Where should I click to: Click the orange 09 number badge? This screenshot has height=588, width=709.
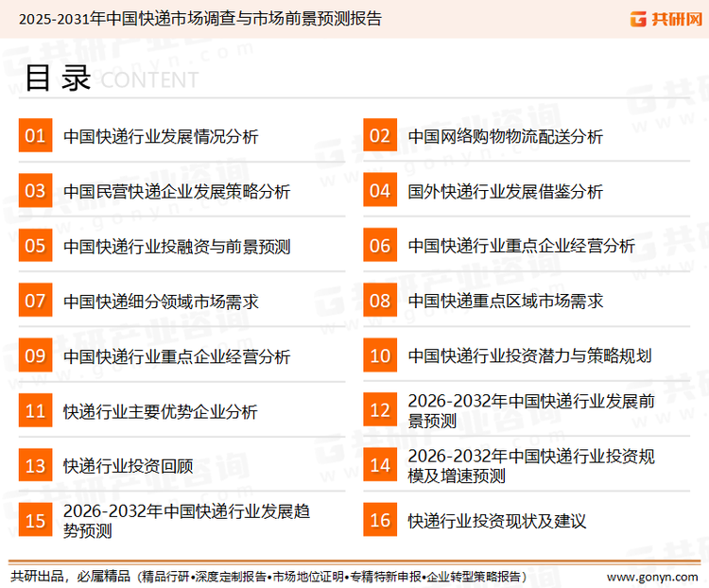35,355
